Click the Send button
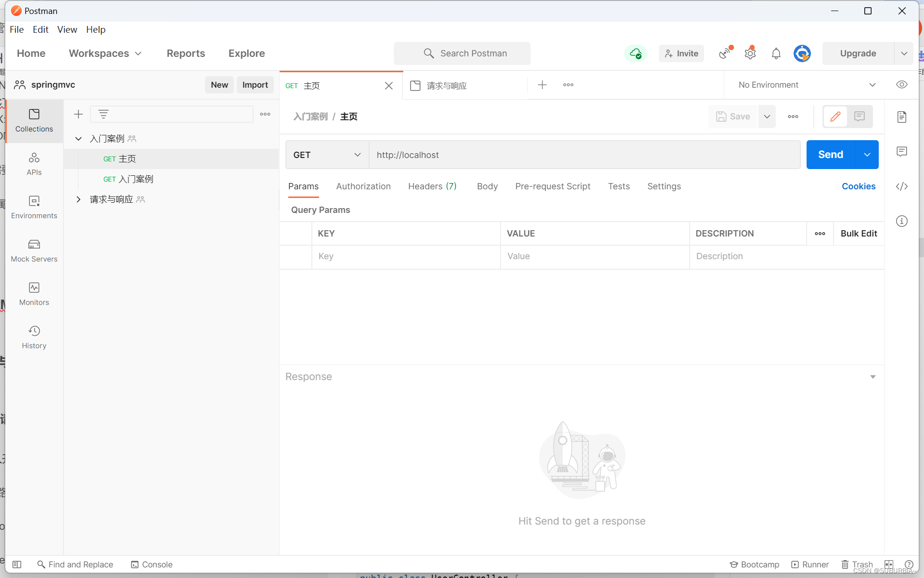 831,155
